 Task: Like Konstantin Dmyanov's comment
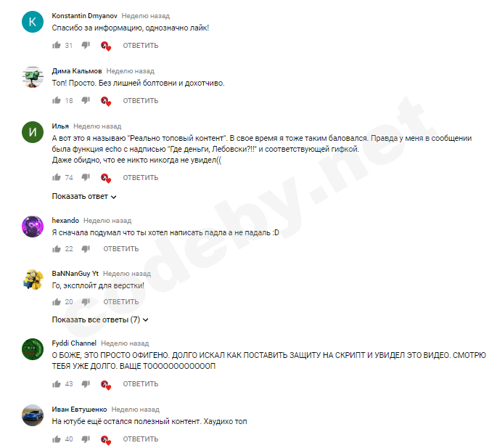pos(57,45)
